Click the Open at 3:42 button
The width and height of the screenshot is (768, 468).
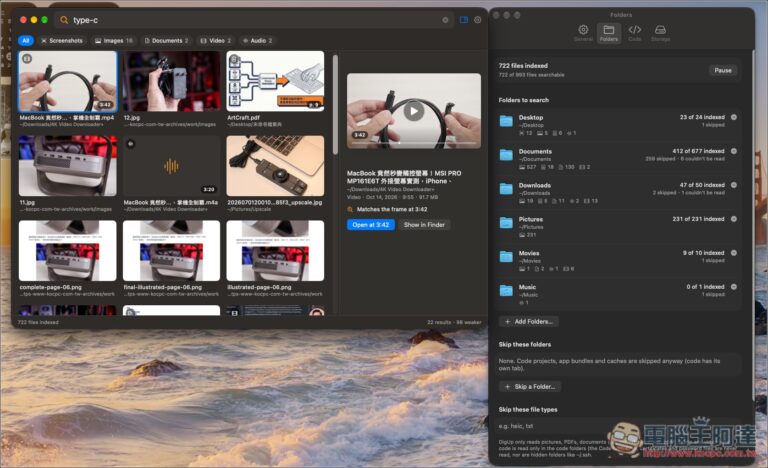[371, 225]
